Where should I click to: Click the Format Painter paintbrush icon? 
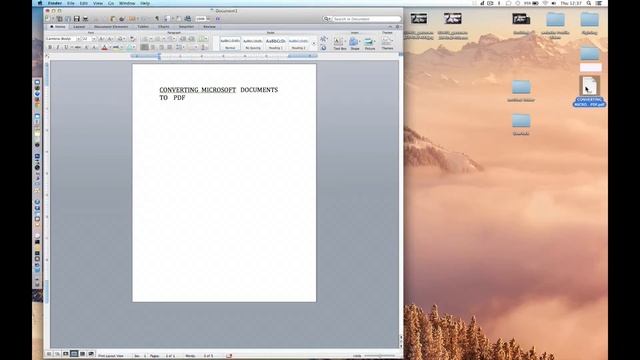click(122, 19)
